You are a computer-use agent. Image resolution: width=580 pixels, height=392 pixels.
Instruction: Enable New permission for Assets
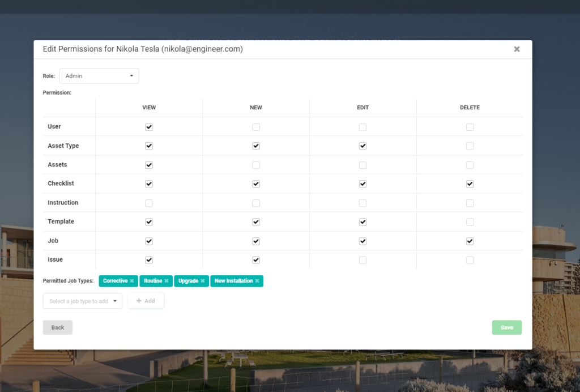pyautogui.click(x=256, y=165)
